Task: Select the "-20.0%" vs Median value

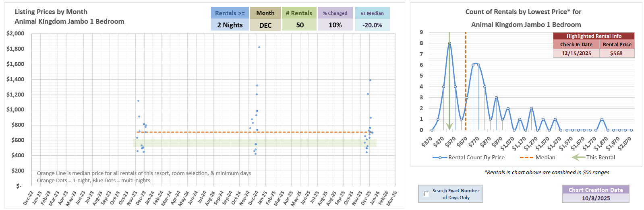Action: (372, 25)
